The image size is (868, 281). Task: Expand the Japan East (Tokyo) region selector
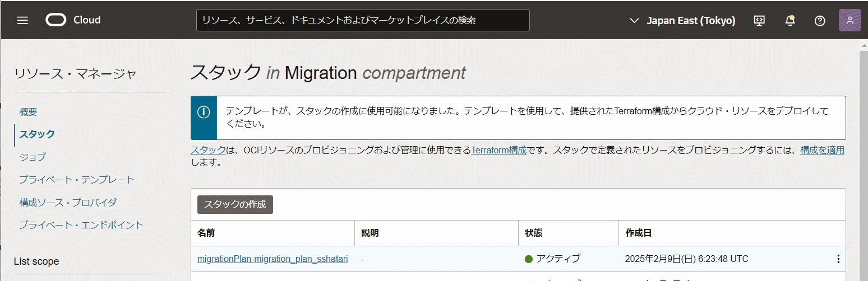pos(683,20)
